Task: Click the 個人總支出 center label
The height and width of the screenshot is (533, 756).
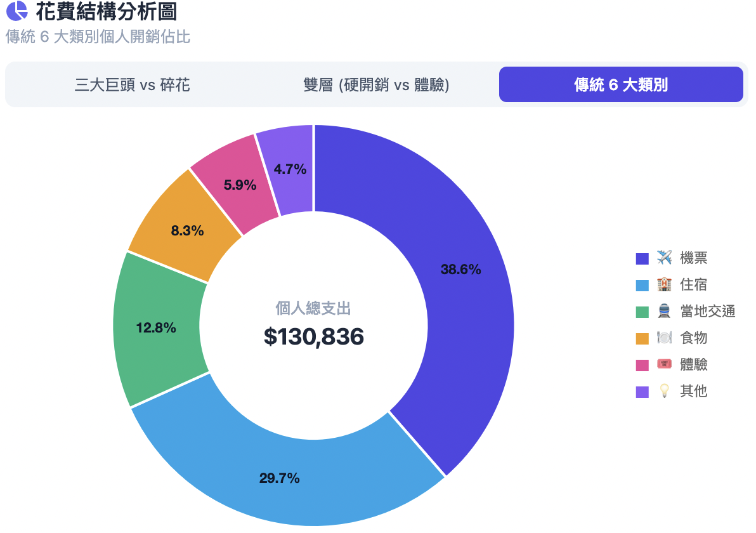Action: click(x=313, y=308)
